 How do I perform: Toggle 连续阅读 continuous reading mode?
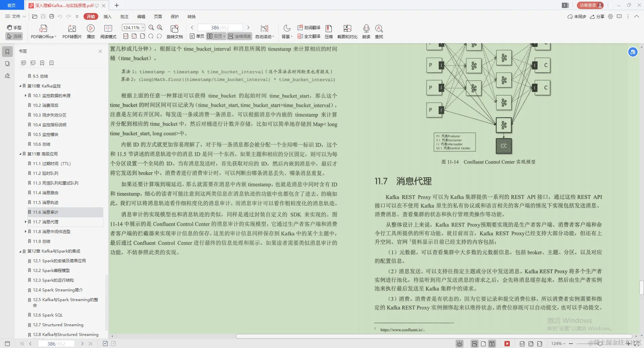tap(239, 36)
